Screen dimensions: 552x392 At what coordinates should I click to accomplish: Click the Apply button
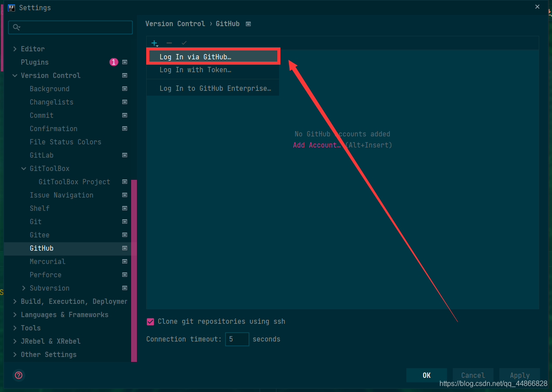coord(520,375)
